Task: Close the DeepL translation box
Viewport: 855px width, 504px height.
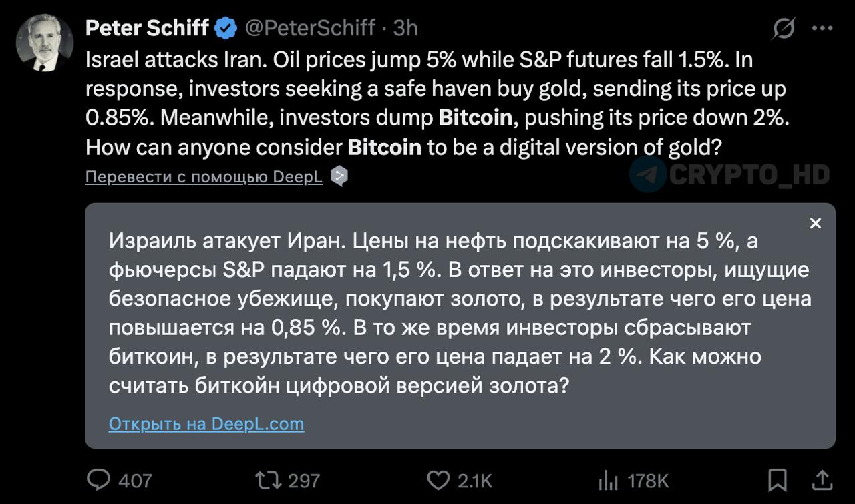Action: [x=815, y=224]
